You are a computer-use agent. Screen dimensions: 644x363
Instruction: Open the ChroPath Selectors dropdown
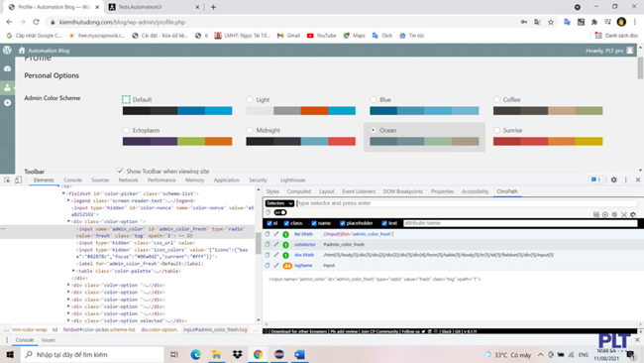pos(279,203)
